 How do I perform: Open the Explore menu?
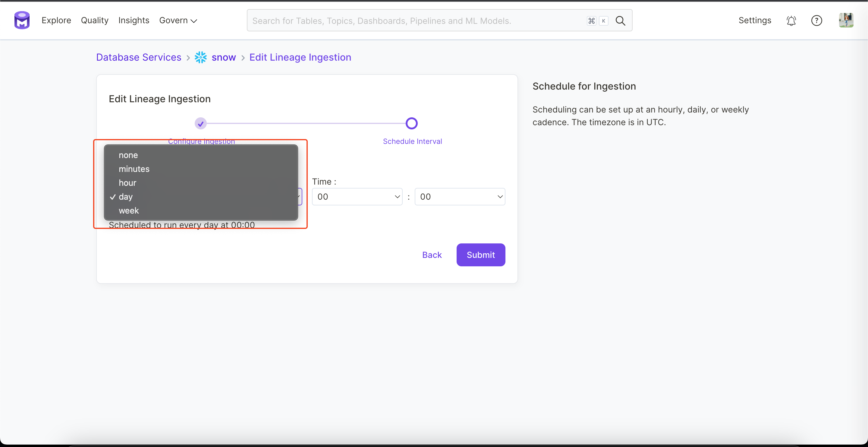[56, 20]
